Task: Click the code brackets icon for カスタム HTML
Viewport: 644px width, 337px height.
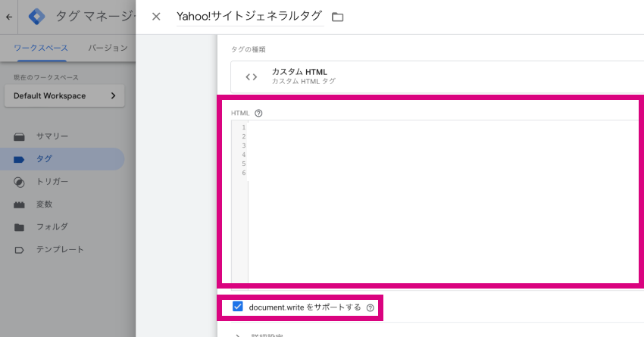Action: (252, 76)
